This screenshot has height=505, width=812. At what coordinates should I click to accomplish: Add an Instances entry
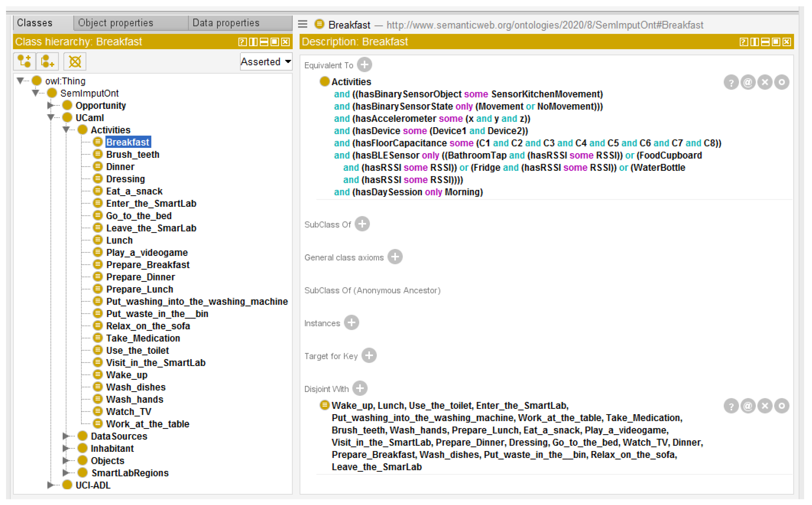[351, 323]
